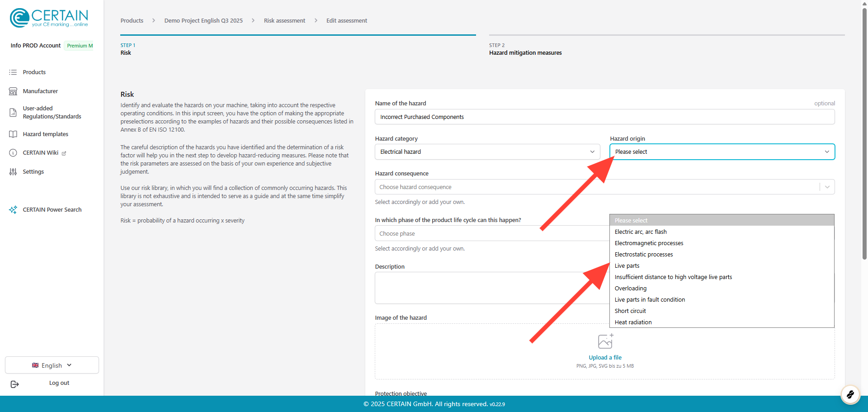Choose 'Electromagnetic processes' option

[722, 243]
